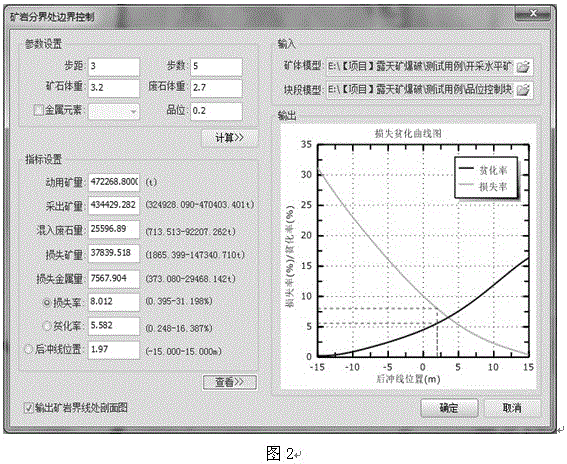Click the 查看>> button
Image resolution: width=567 pixels, height=464 pixels.
click(230, 382)
